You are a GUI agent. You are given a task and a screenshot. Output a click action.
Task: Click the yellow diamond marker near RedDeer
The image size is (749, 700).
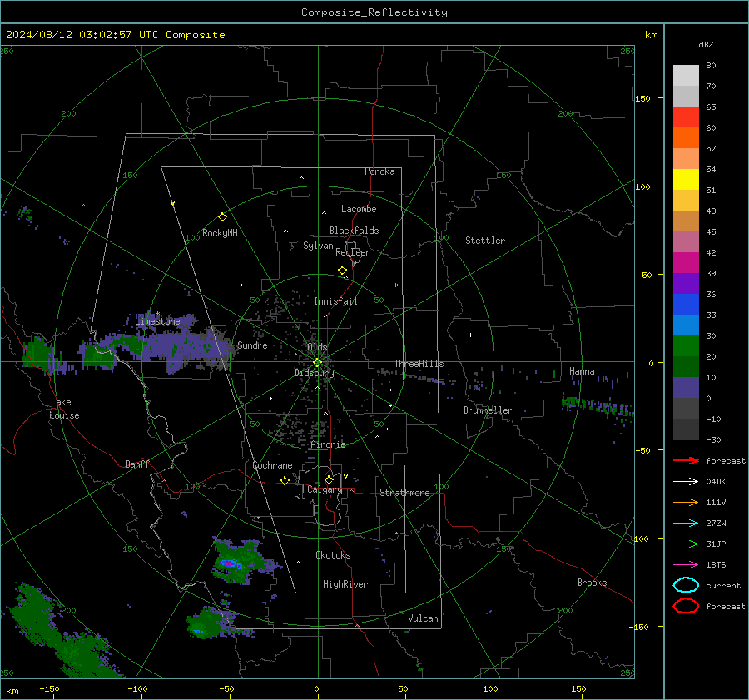342,271
